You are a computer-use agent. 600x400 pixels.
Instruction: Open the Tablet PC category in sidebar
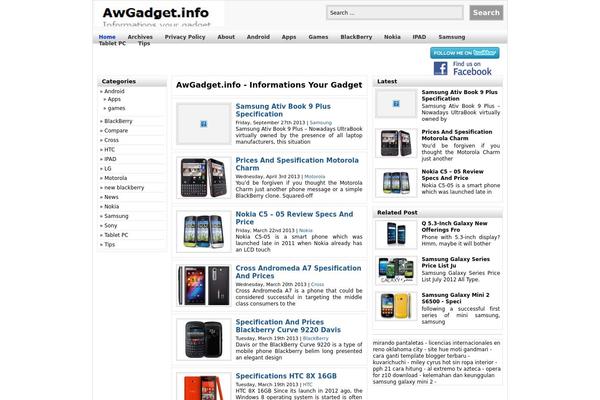click(x=116, y=235)
